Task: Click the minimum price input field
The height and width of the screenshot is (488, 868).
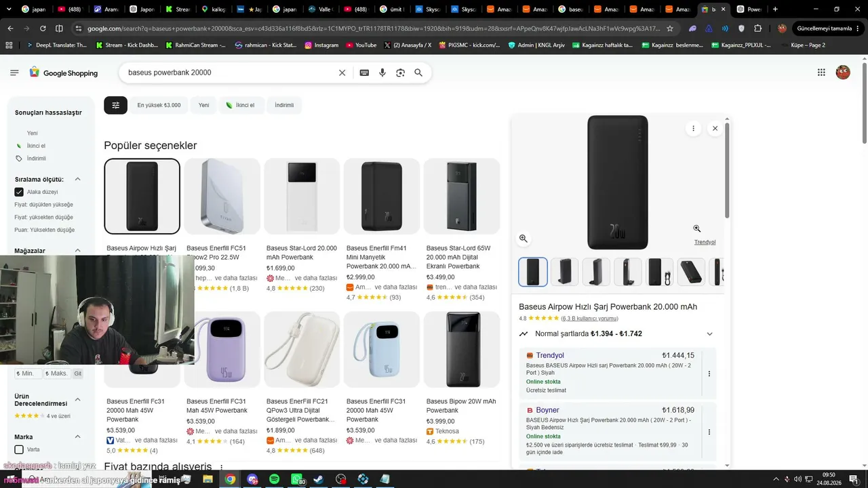Action: point(28,373)
